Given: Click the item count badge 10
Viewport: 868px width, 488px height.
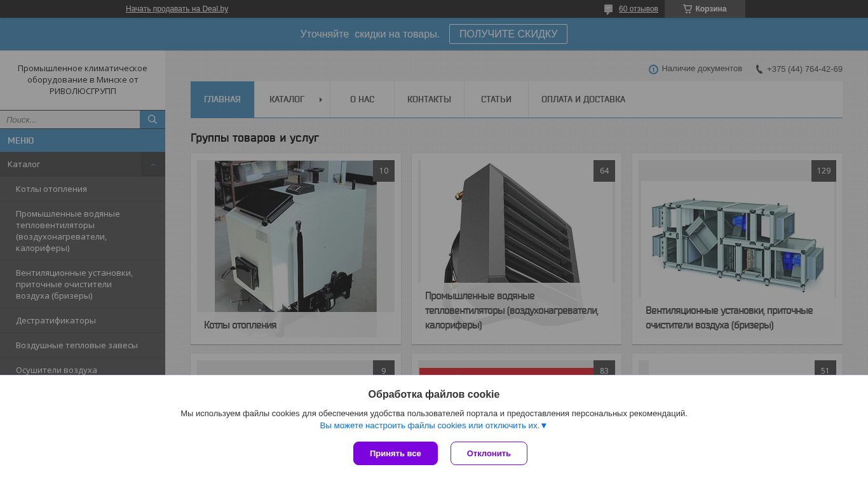Looking at the screenshot, I should 384,171.
